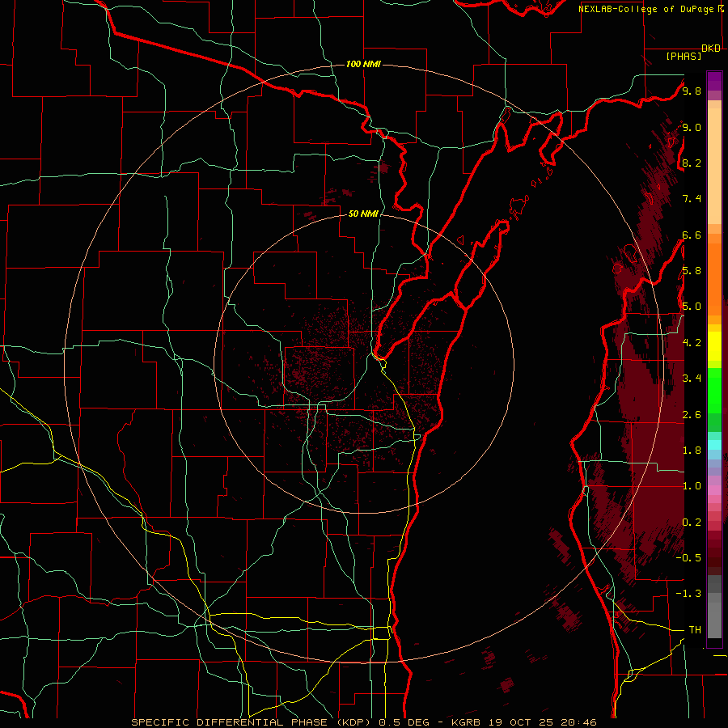The height and width of the screenshot is (728, 728).
Task: Click the -1.3 value on the color scale
Action: tap(688, 594)
